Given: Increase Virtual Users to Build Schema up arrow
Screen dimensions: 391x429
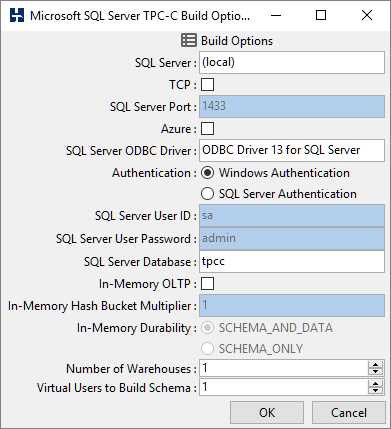Looking at the screenshot, I should [x=376, y=384].
